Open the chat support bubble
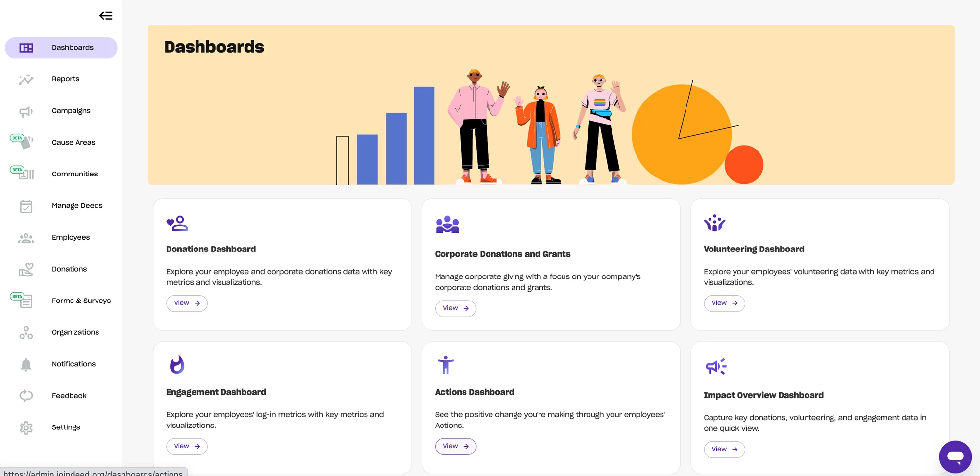 point(955,457)
